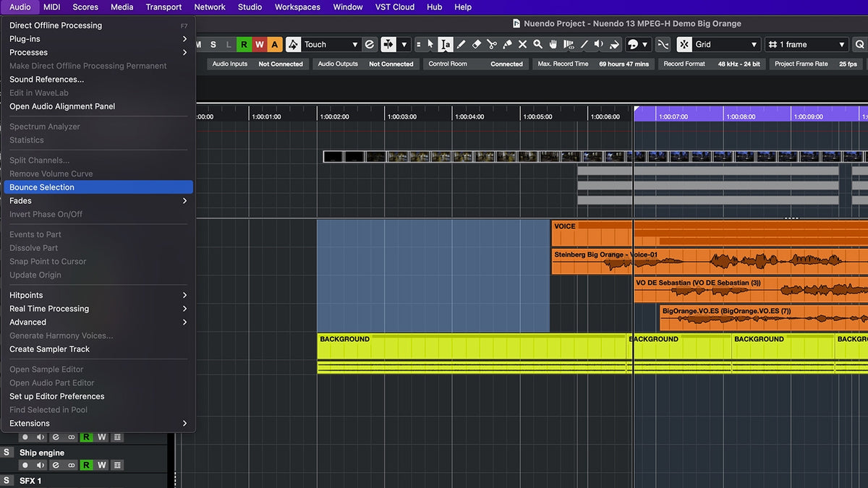The width and height of the screenshot is (868, 488).
Task: Open the Touch automation mode dropdown
Action: [330, 44]
